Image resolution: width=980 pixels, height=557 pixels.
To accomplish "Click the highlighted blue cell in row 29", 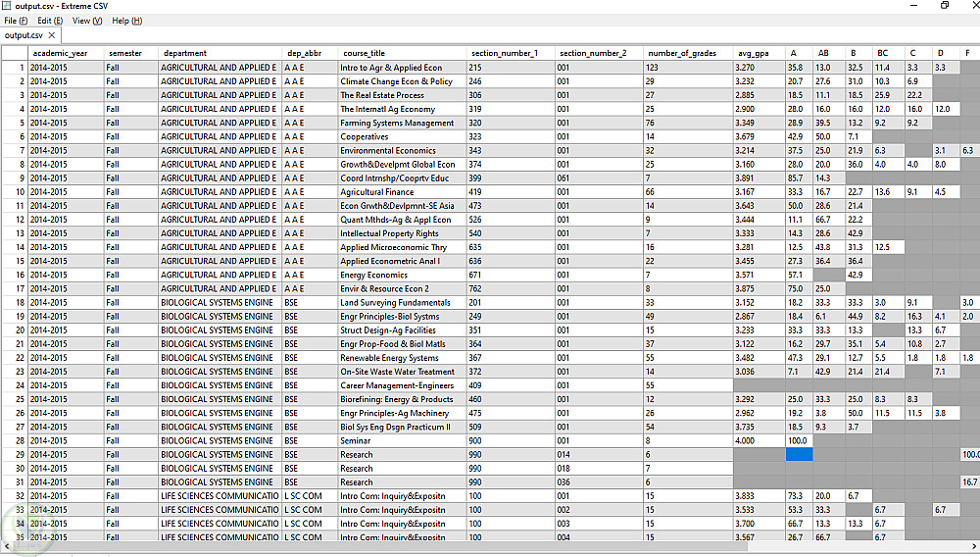I will (799, 454).
